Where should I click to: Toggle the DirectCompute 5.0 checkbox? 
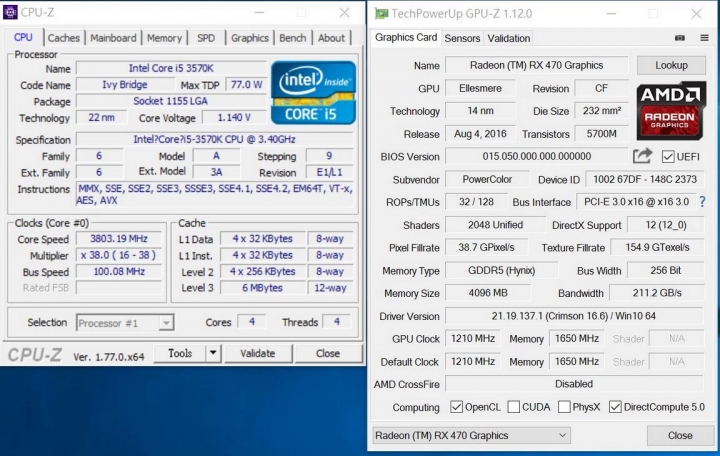(x=615, y=407)
